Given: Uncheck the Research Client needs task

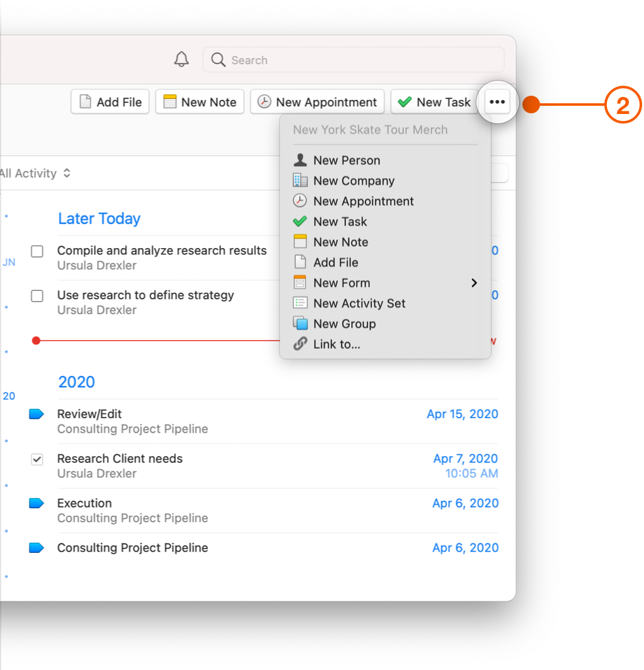Looking at the screenshot, I should click(x=37, y=459).
